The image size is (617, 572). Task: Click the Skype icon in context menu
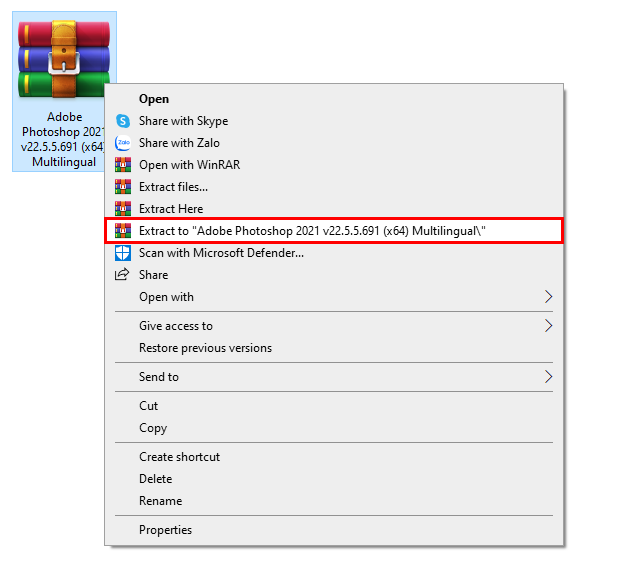pyautogui.click(x=123, y=121)
